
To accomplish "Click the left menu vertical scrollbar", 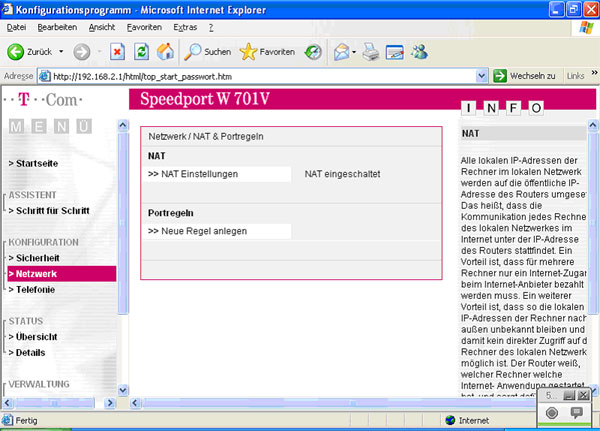I will 123,260.
